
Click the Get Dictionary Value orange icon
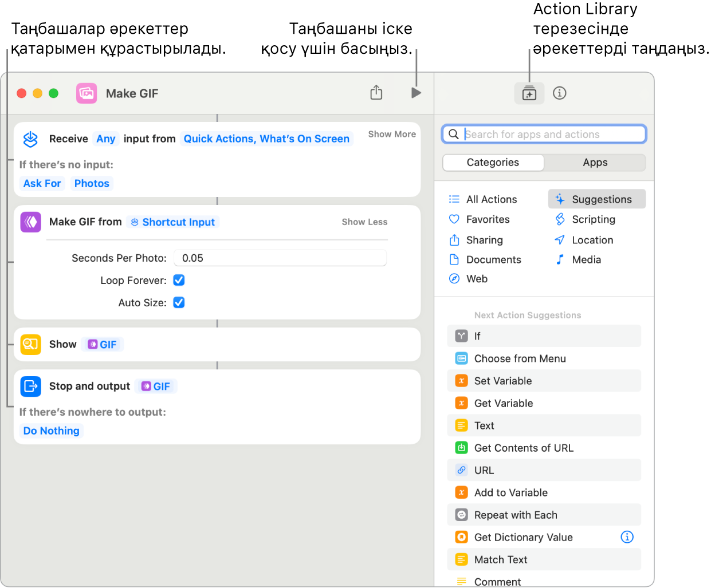462,537
